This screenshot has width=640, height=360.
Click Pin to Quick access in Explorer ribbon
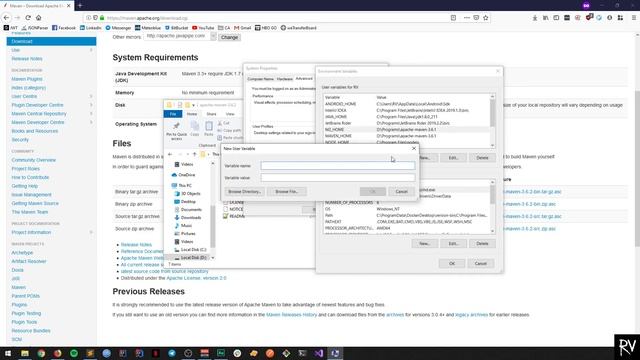(x=176, y=131)
